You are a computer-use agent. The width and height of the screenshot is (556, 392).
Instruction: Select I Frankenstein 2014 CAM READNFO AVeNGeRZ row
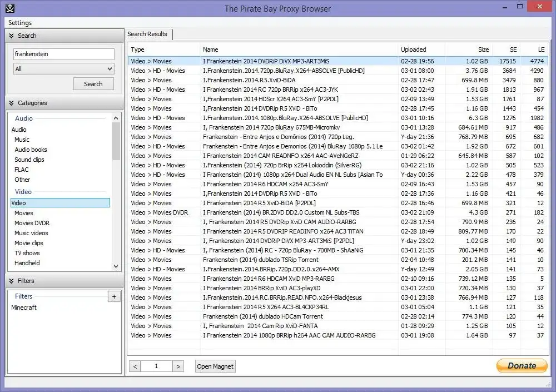click(x=338, y=156)
